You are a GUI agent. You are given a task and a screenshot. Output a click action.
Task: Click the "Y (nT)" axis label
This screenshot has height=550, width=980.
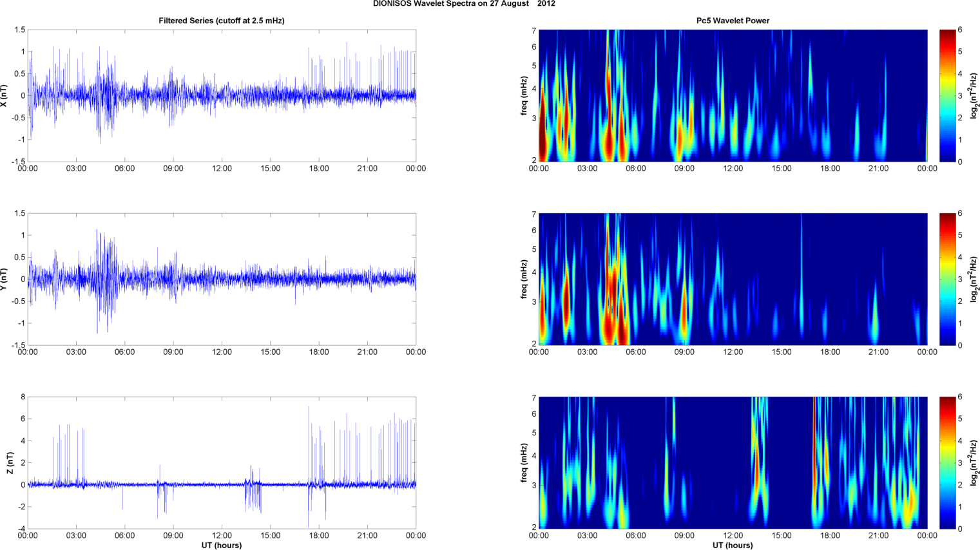[4, 280]
